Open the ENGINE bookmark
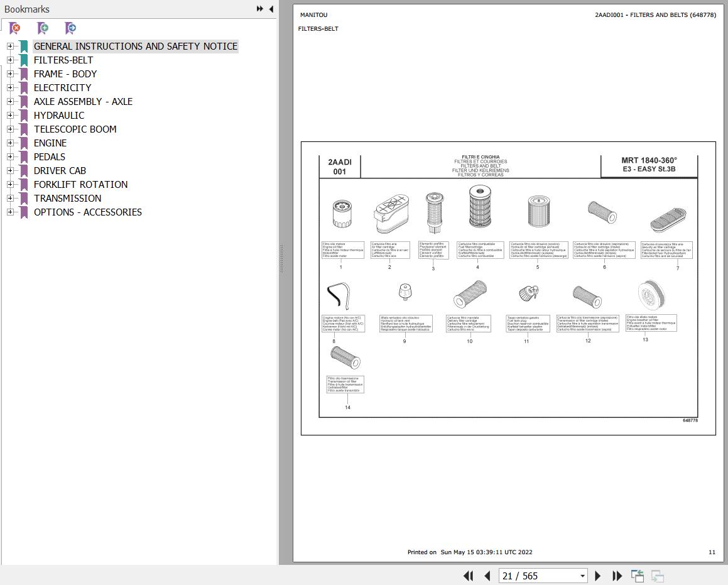This screenshot has height=585, width=728. point(50,143)
